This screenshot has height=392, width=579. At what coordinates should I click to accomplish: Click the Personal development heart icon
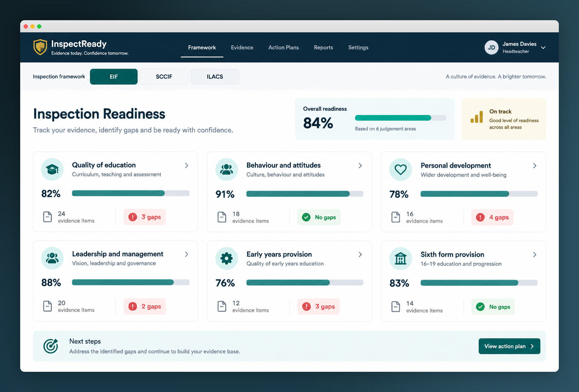coord(401,170)
